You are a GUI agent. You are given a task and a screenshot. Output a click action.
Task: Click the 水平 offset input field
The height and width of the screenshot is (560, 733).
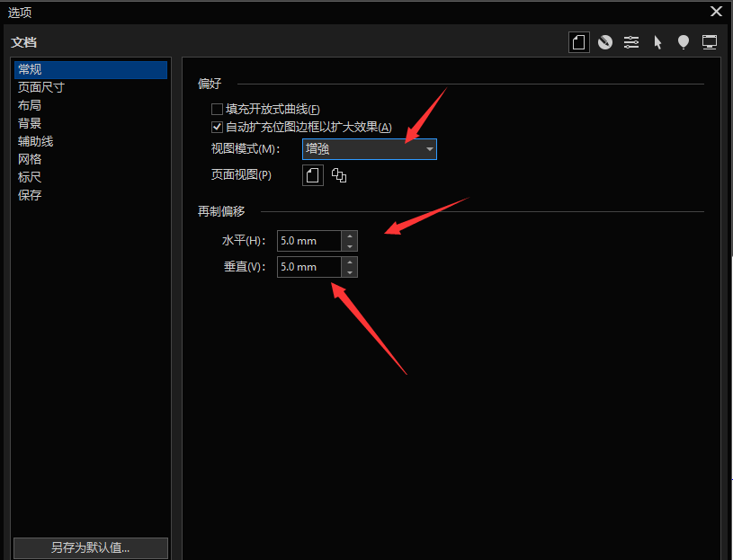point(309,241)
